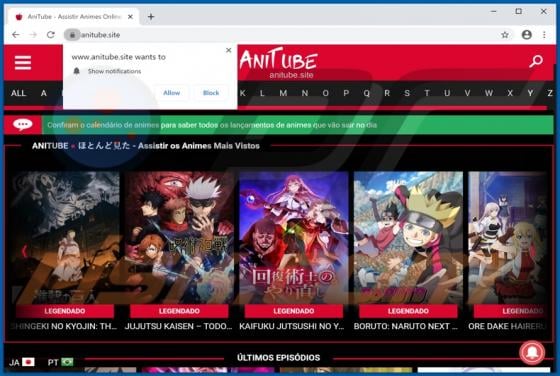The height and width of the screenshot is (376, 560).
Task: Reload the page
Action: [51, 35]
